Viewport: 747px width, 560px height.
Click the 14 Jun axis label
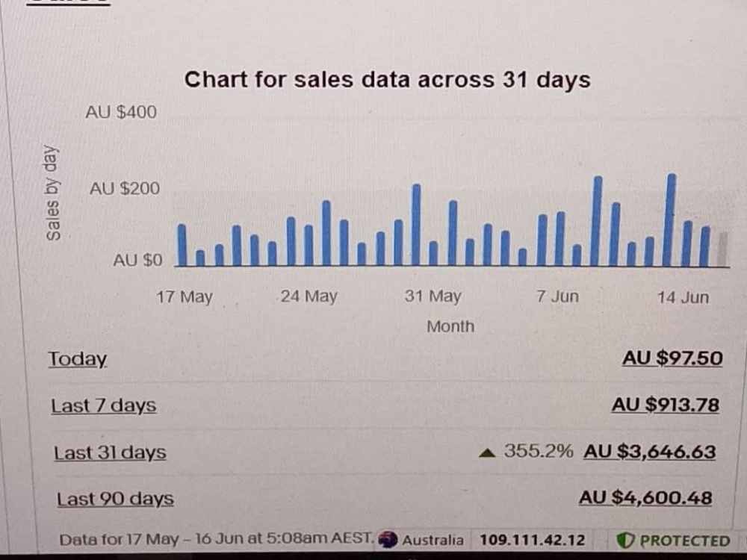[x=684, y=298]
